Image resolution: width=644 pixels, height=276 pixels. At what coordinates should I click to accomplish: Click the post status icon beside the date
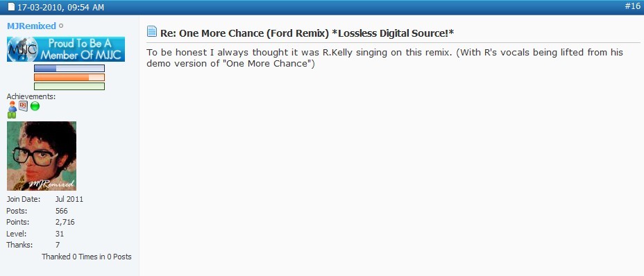12,7
